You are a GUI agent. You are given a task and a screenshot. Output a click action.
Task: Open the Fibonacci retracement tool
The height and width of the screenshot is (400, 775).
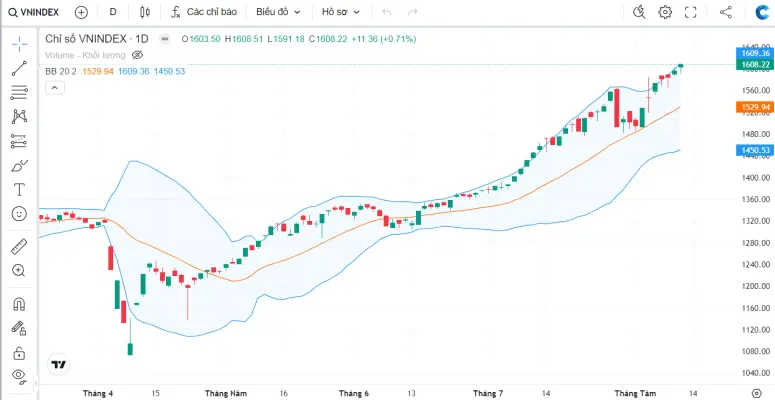(19, 92)
